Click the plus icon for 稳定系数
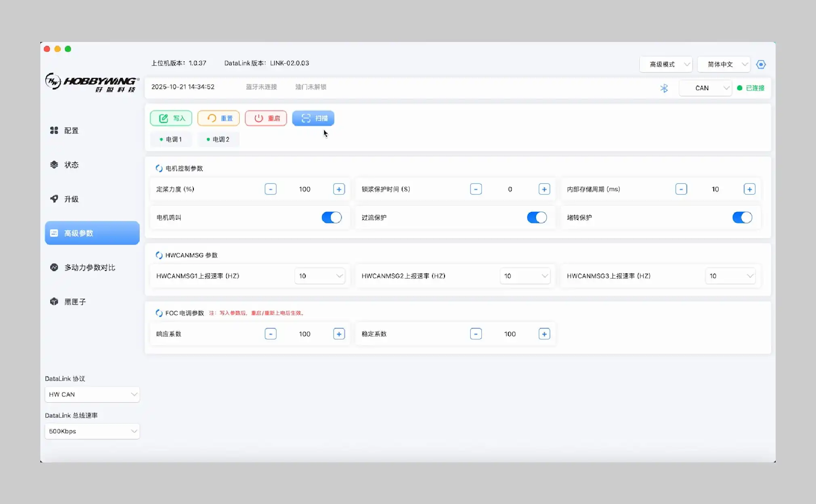 tap(544, 334)
